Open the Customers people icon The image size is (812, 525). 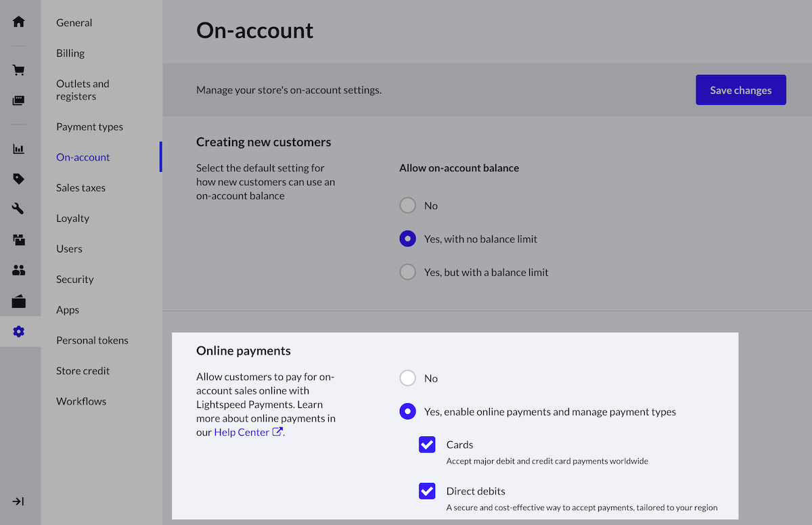click(x=18, y=271)
